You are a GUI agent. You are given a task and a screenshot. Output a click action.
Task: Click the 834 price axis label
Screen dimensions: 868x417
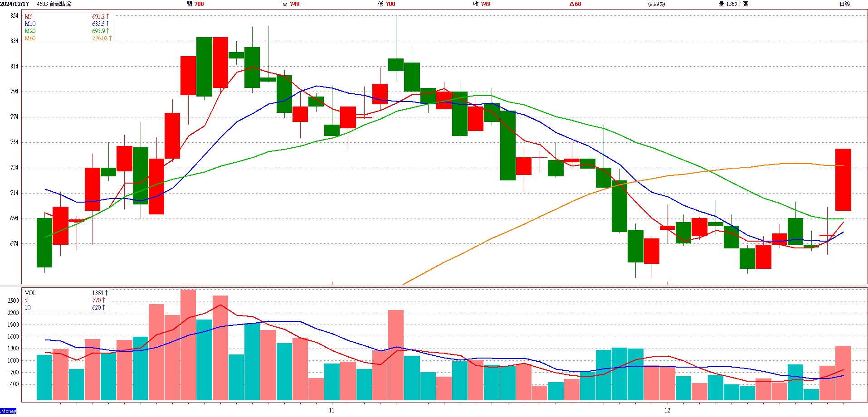[x=15, y=41]
